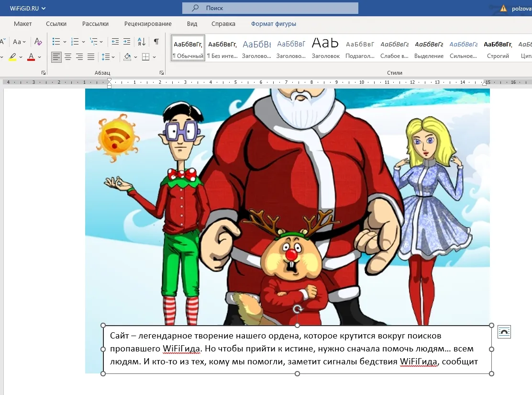Apply paragraph shading with paint bucket
Screen dimensions: 532x395
pyautogui.click(x=127, y=56)
